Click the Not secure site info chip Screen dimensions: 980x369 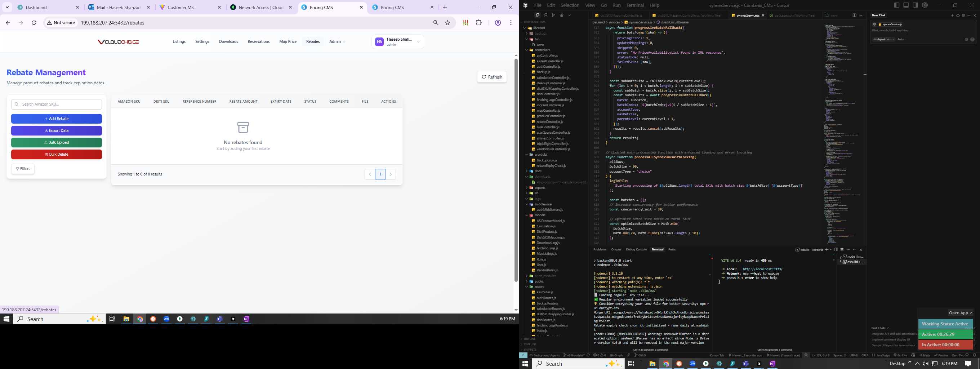pyautogui.click(x=61, y=23)
